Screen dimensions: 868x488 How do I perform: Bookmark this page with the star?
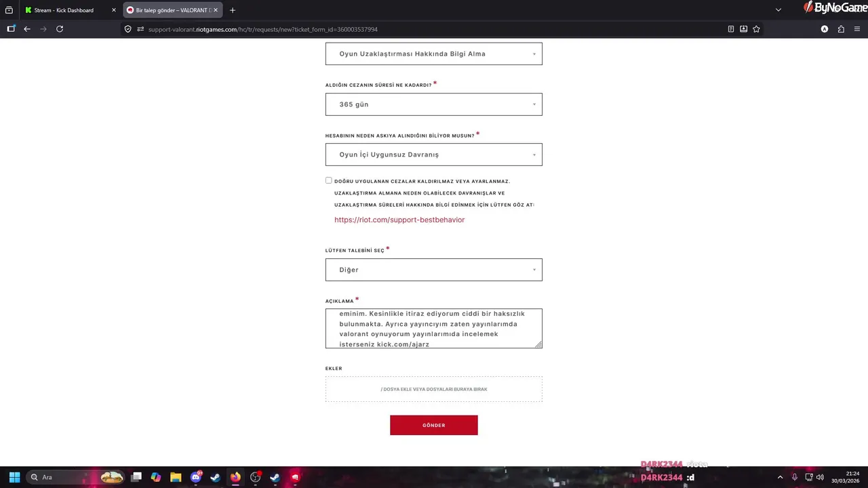756,29
